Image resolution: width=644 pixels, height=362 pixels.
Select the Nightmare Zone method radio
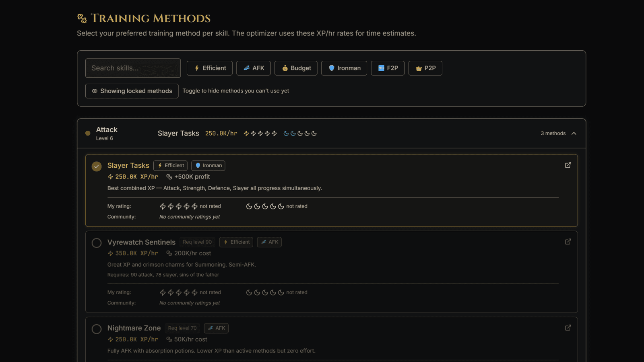pyautogui.click(x=97, y=329)
